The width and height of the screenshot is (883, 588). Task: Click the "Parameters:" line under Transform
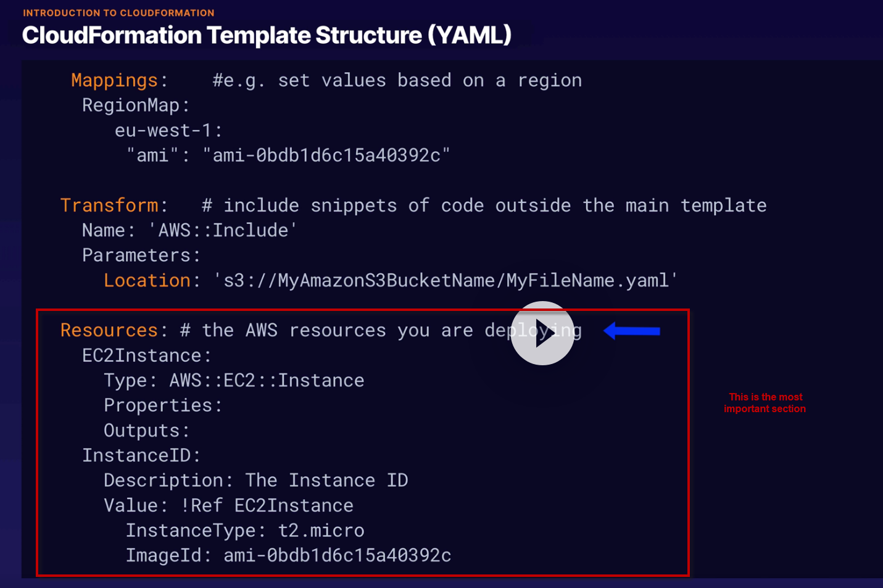coord(141,255)
